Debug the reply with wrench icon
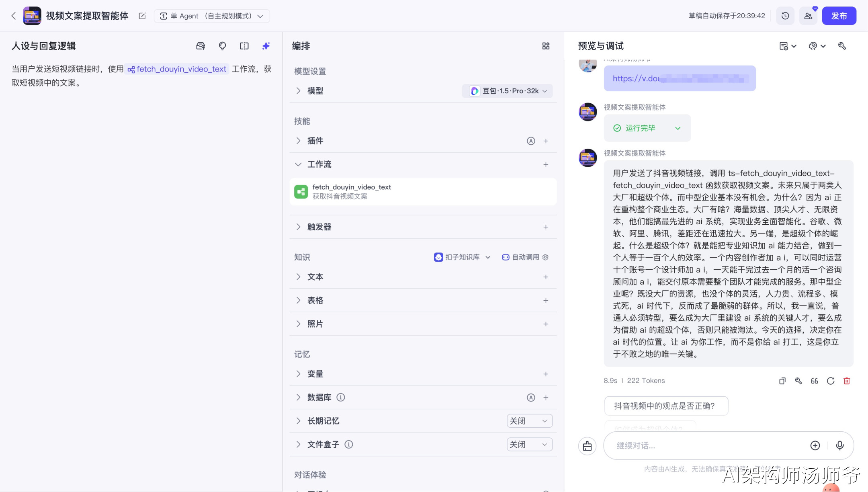 798,381
